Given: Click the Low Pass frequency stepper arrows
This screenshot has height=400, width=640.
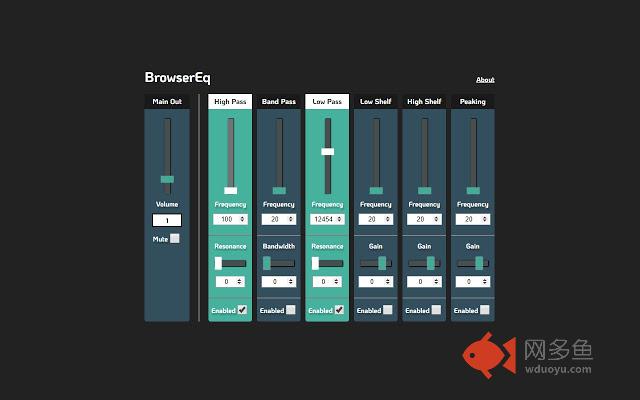Looking at the screenshot, I should [339, 219].
